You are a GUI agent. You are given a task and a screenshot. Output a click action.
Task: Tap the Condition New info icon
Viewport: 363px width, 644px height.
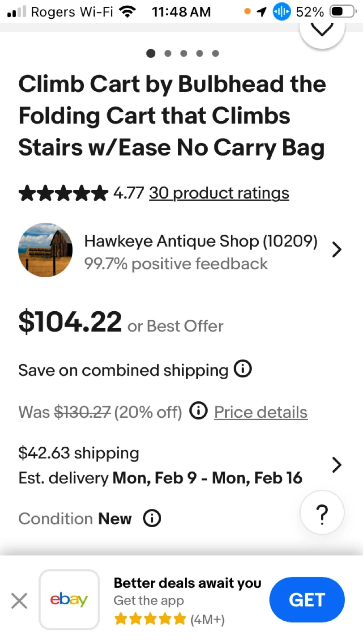point(152,518)
